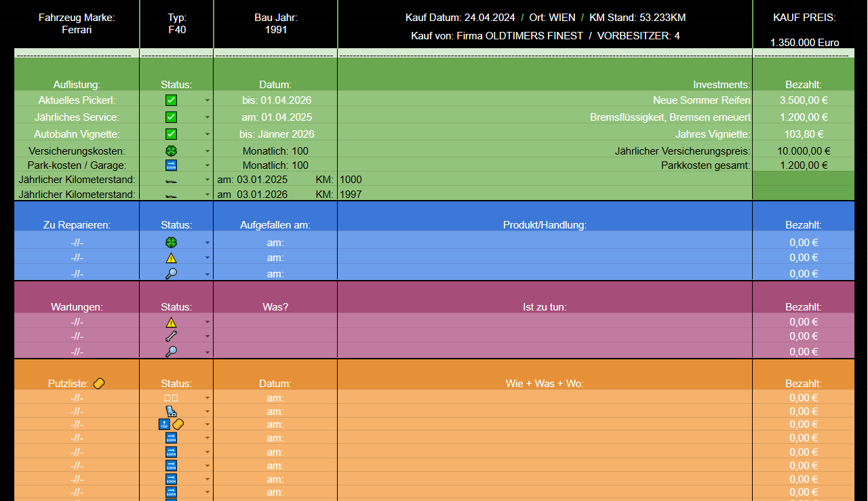Click the SOON icon in Park-kosten / Garage row
The width and height of the screenshot is (868, 501).
(171, 165)
